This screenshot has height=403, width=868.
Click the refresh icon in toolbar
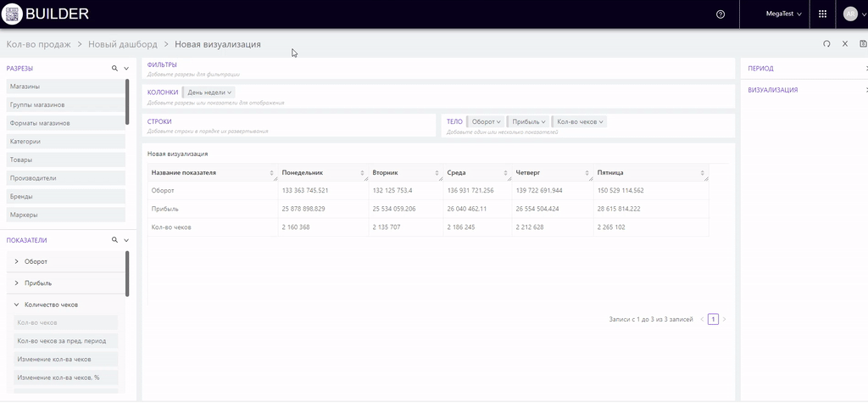[x=826, y=44]
